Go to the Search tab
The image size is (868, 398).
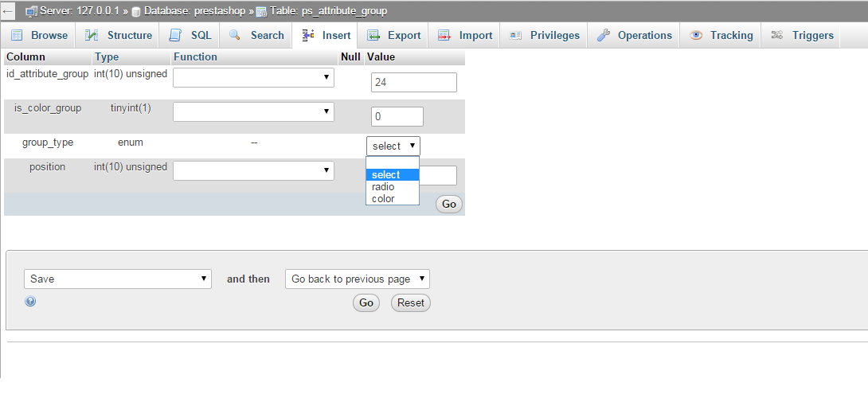pos(256,35)
